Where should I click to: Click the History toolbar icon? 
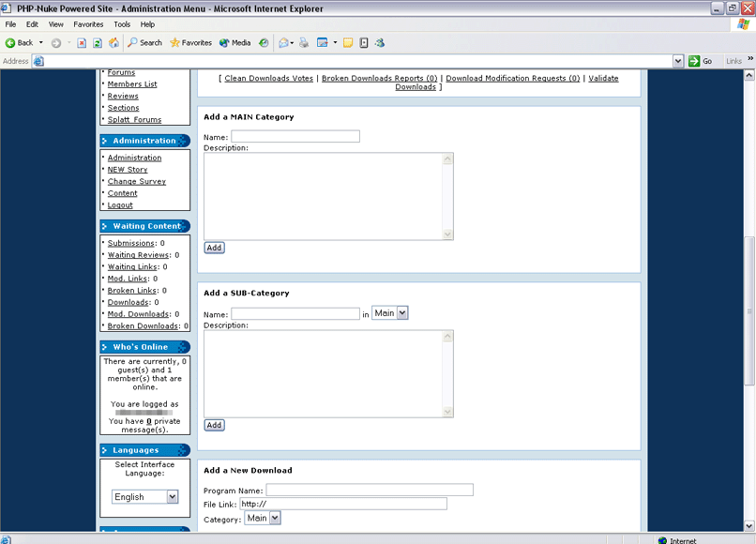pyautogui.click(x=265, y=42)
